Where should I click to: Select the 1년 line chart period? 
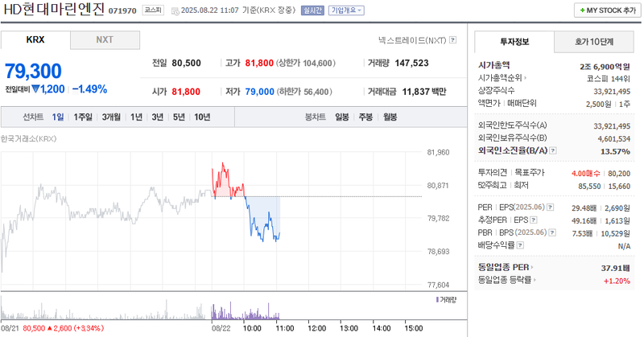click(x=136, y=117)
